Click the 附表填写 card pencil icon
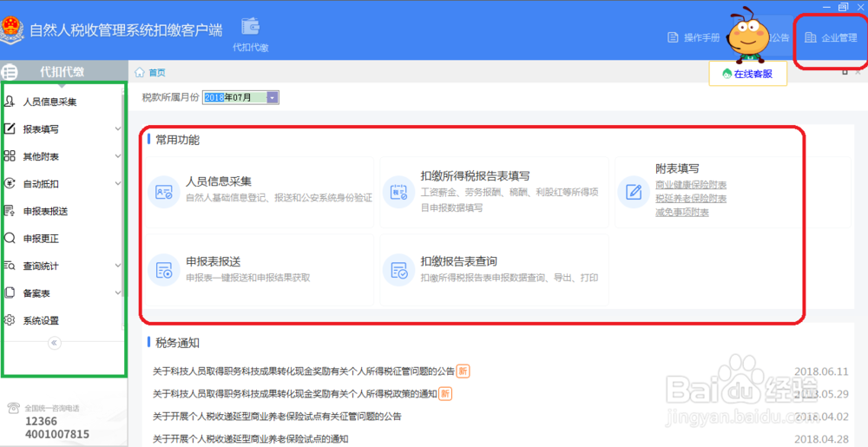The height and width of the screenshot is (447, 868). pos(634,192)
